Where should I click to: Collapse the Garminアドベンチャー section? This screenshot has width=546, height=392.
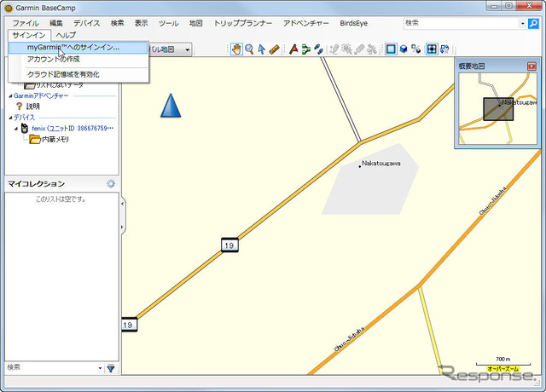pos(10,96)
